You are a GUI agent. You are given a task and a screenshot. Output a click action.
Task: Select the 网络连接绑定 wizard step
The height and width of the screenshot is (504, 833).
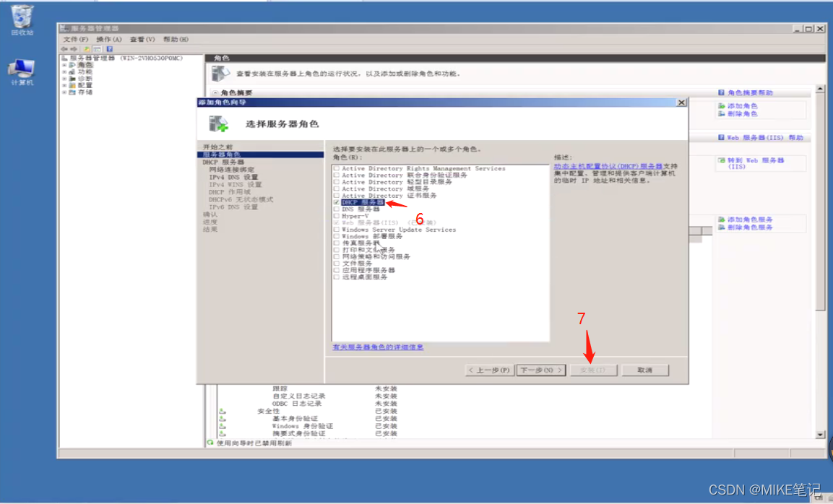click(232, 170)
